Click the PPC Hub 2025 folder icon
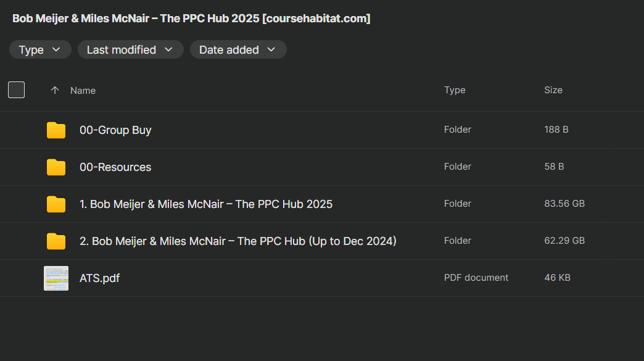644x361 pixels. [56, 204]
